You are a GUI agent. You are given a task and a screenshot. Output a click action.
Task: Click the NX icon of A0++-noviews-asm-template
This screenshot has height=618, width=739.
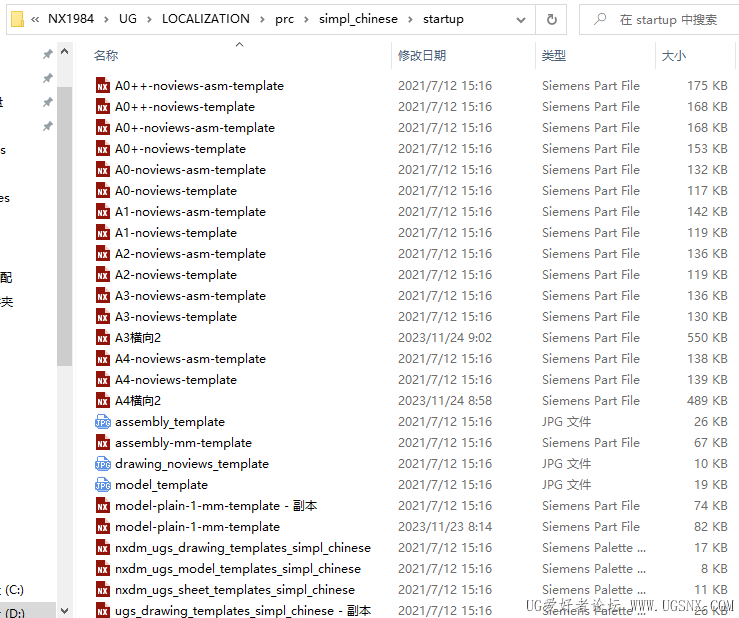click(x=103, y=86)
